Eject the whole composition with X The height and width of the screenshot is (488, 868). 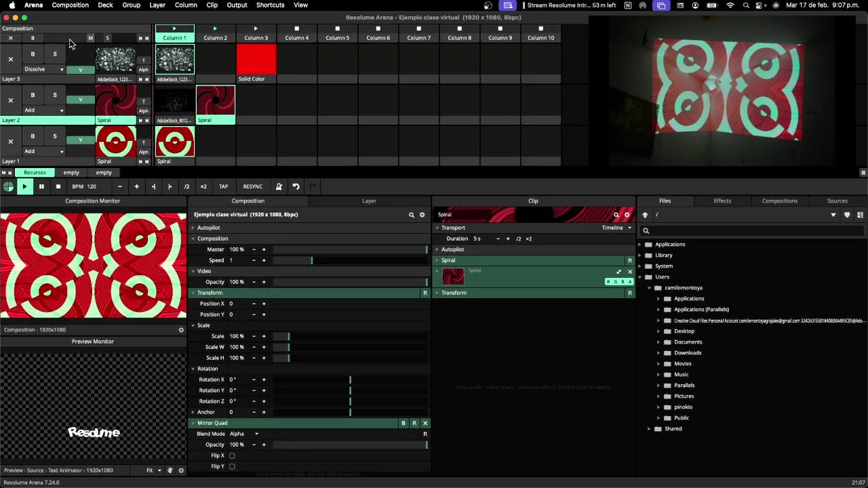point(10,38)
